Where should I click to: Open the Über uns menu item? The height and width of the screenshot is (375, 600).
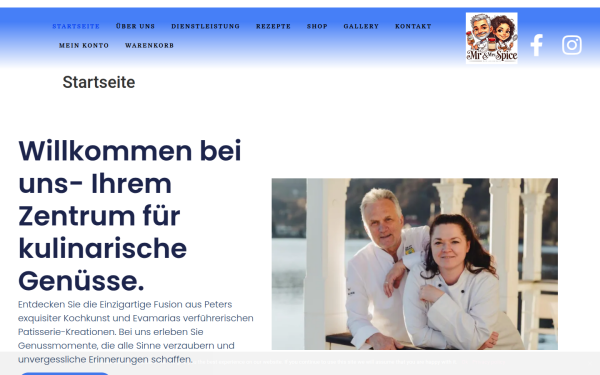(135, 26)
